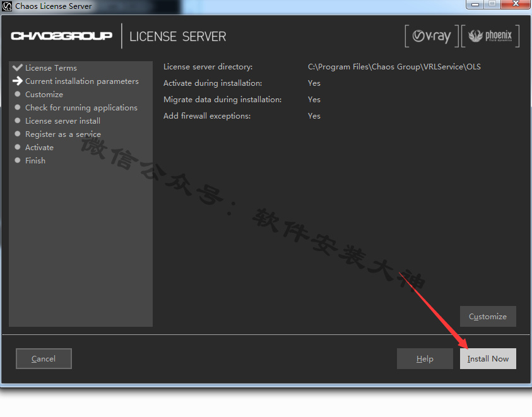
Task: Click the checkmark beside License Terms
Action: (x=17, y=68)
